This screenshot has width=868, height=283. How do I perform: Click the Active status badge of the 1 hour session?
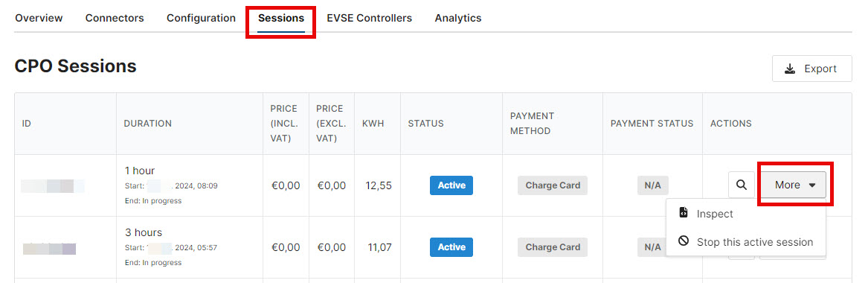coord(451,185)
